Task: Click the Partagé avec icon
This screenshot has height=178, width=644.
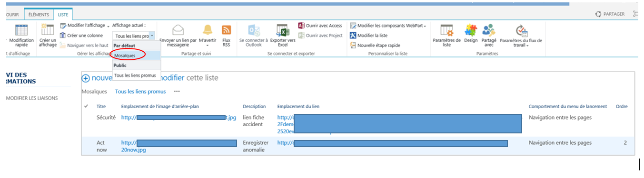Action: 488,30
